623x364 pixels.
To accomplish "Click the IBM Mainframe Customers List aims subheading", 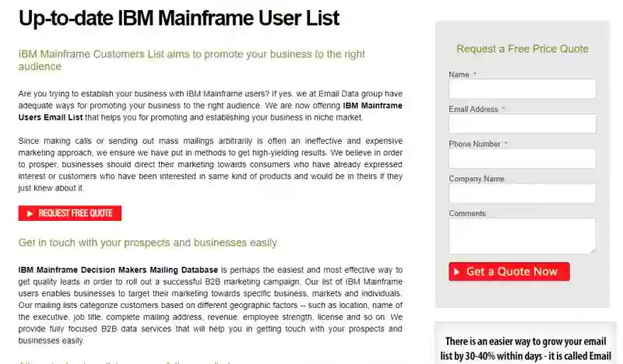I will [x=192, y=60].
